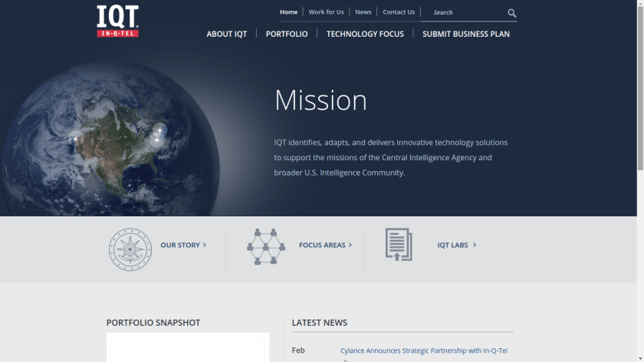Open the Contact Us link
This screenshot has height=362, width=644.
coord(399,12)
